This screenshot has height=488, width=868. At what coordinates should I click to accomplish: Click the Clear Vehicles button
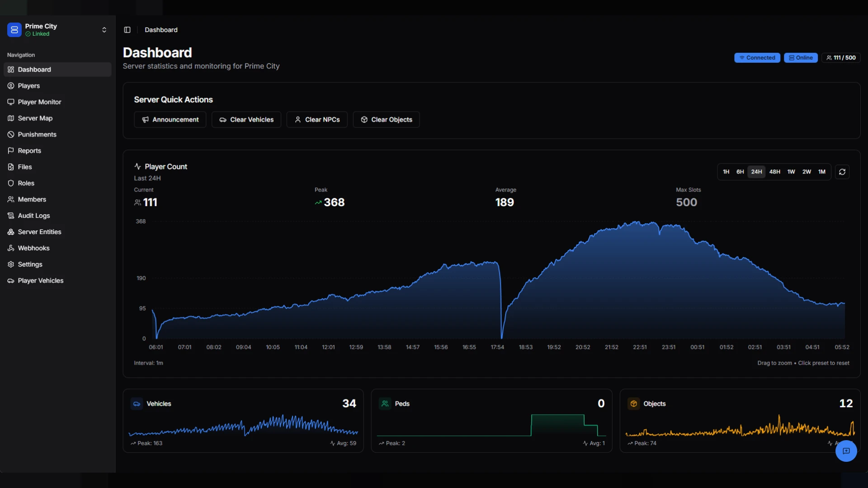246,120
